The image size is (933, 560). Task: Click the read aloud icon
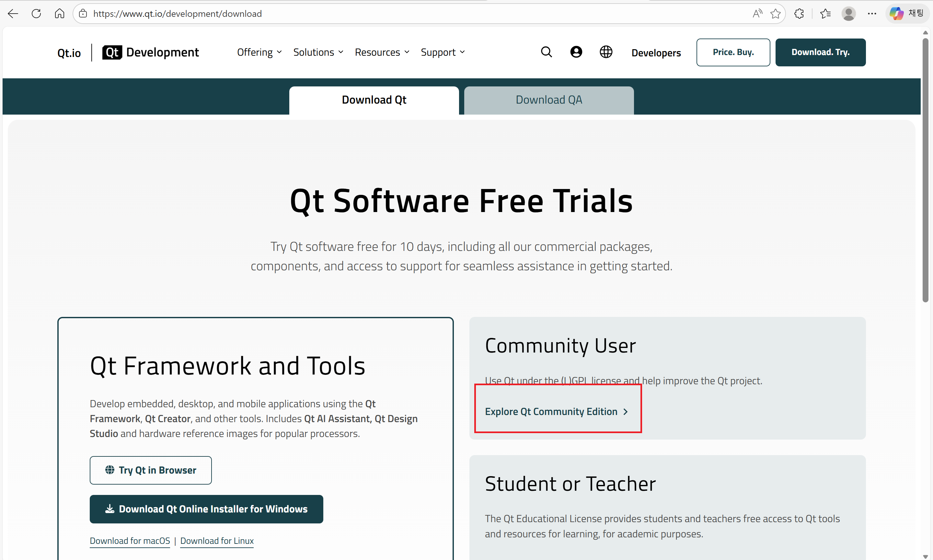757,14
